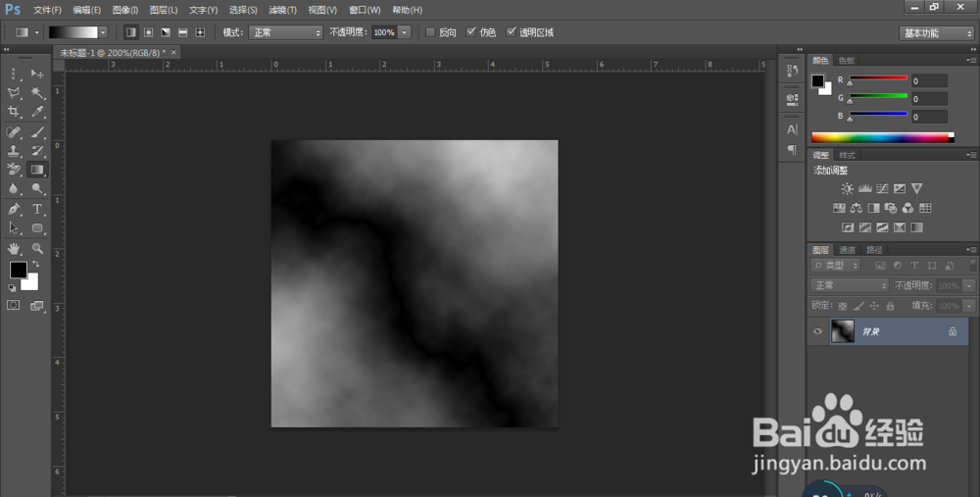This screenshot has width=980, height=497.
Task: Choose angle gradient style
Action: (x=166, y=32)
